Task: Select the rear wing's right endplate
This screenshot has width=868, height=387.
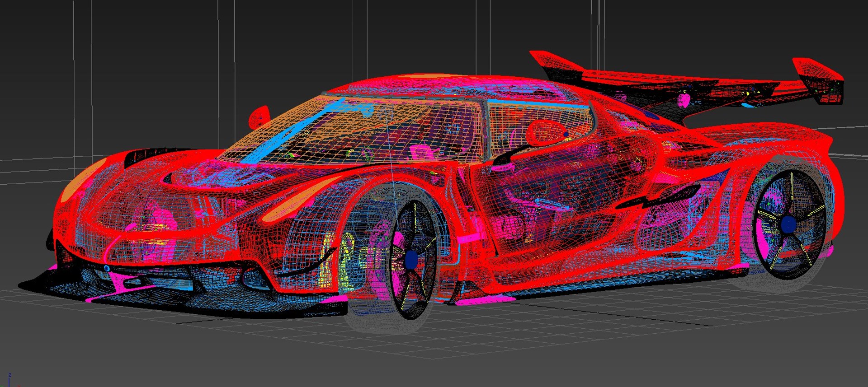Action: point(819,80)
